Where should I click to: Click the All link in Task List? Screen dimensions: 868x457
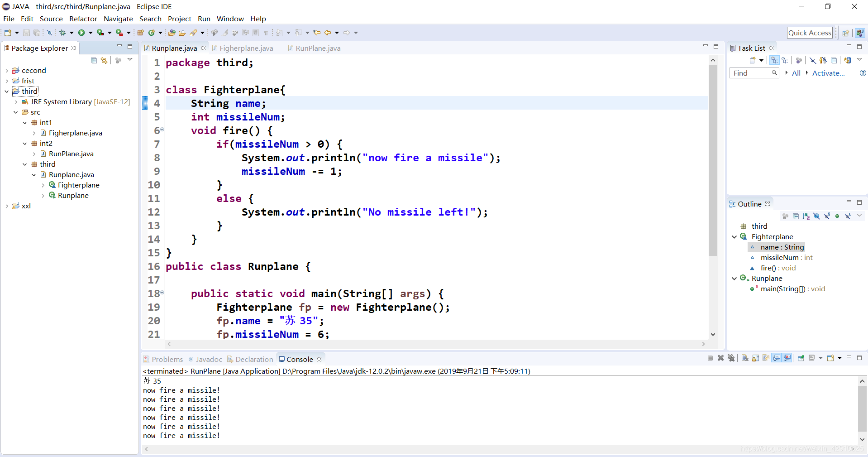796,73
